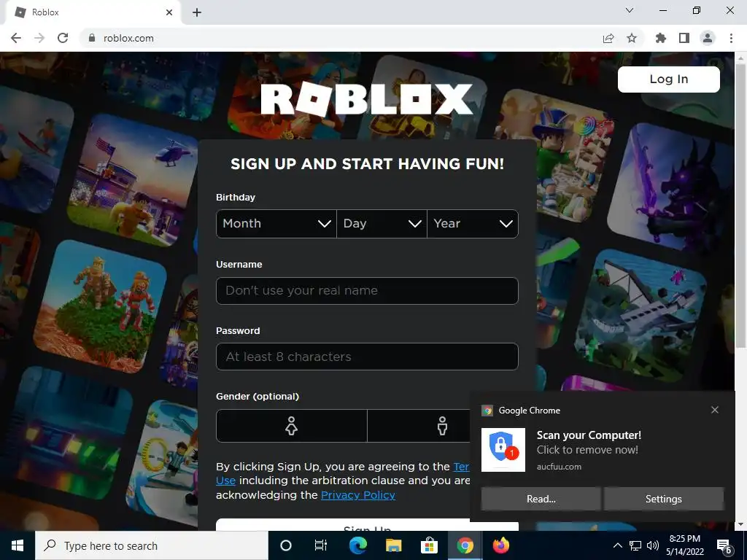The image size is (747, 560).
Task: Dismiss the Google Chrome notification
Action: coord(715,410)
